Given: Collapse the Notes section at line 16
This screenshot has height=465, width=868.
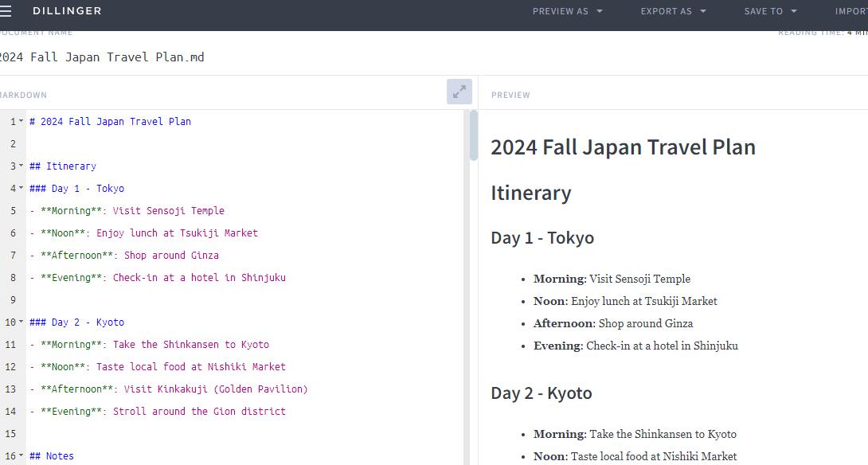Looking at the screenshot, I should (x=22, y=456).
